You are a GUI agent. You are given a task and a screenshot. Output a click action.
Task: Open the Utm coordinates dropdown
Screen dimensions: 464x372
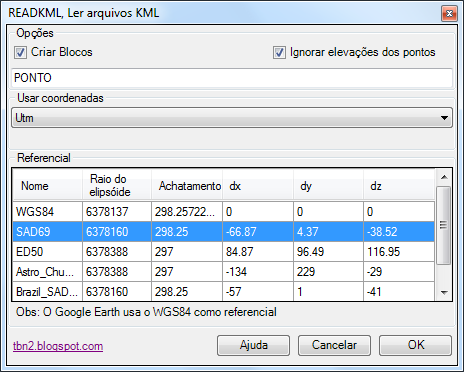coord(232,118)
